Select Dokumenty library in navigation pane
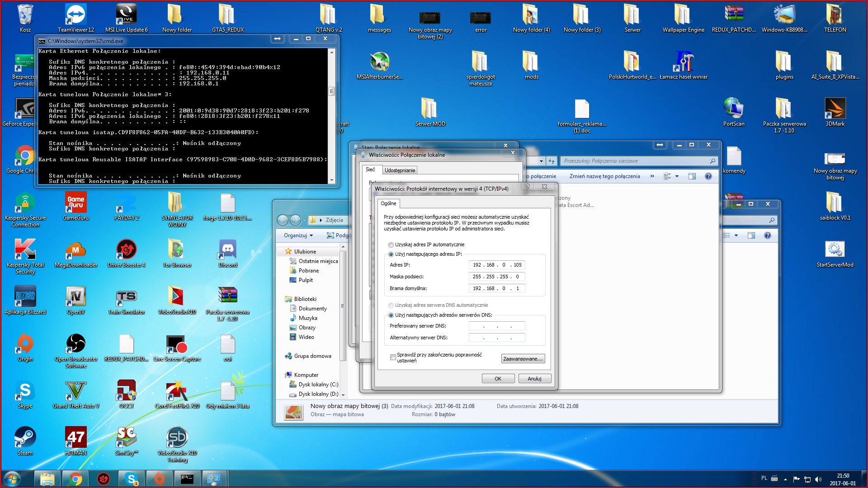The image size is (868, 488). (x=312, y=309)
